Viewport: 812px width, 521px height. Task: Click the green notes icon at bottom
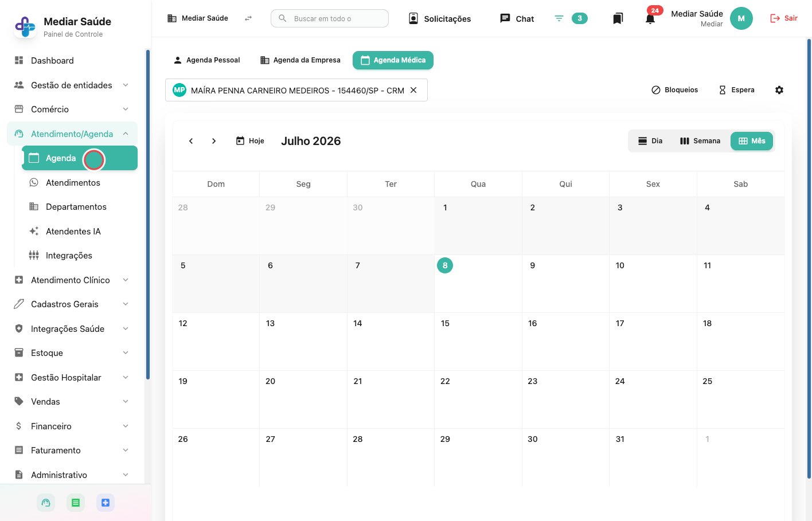[x=76, y=503]
